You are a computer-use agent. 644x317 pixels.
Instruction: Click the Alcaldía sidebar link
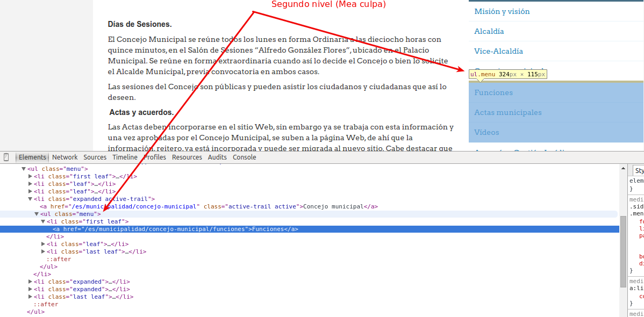[x=489, y=31]
